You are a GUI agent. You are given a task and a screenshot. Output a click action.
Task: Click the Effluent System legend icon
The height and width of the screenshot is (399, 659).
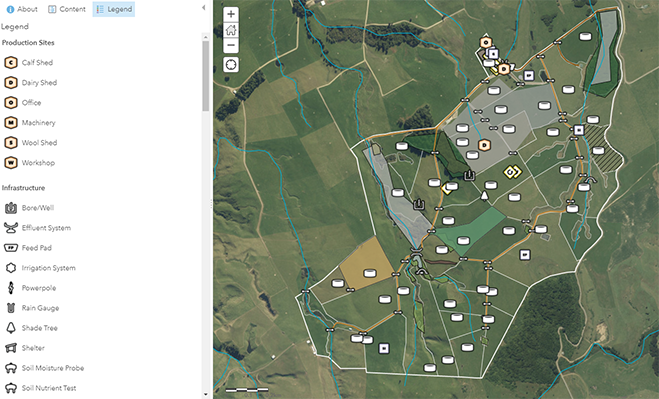(x=11, y=228)
